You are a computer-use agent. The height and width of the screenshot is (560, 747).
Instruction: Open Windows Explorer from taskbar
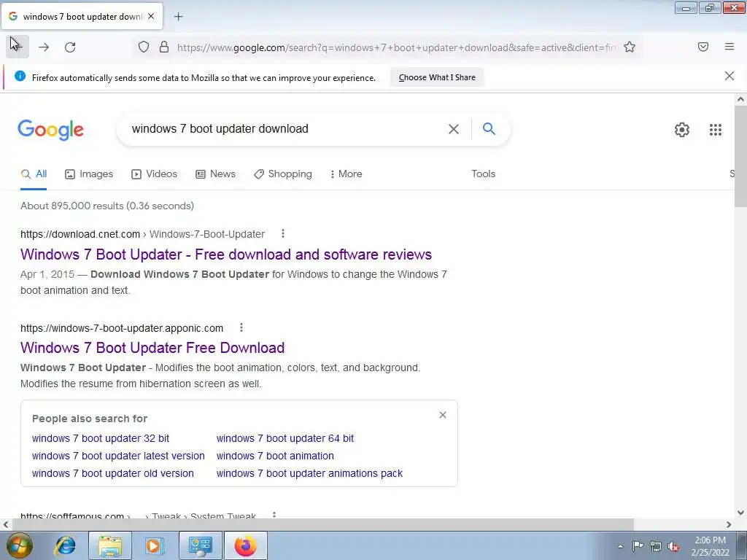click(109, 545)
